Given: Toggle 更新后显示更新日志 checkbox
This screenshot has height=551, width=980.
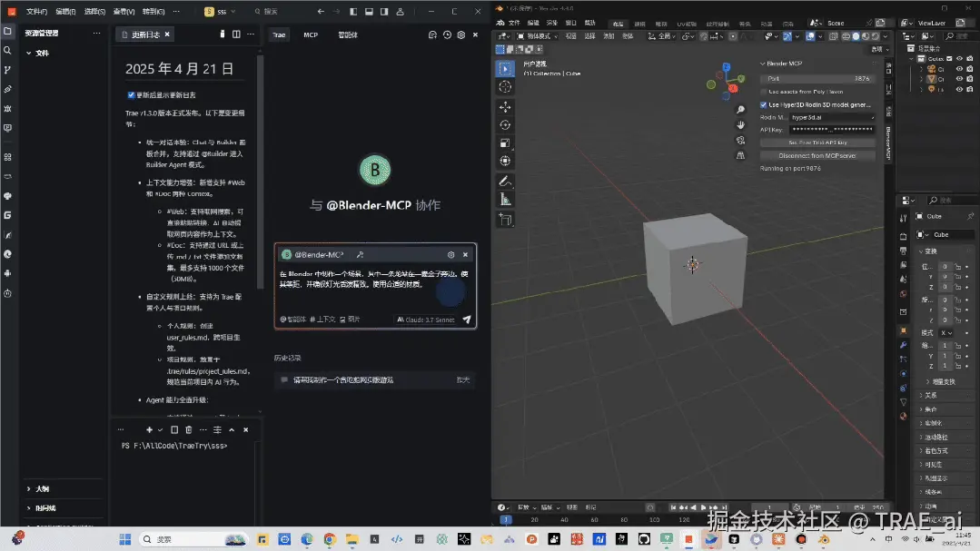Looking at the screenshot, I should (x=132, y=95).
